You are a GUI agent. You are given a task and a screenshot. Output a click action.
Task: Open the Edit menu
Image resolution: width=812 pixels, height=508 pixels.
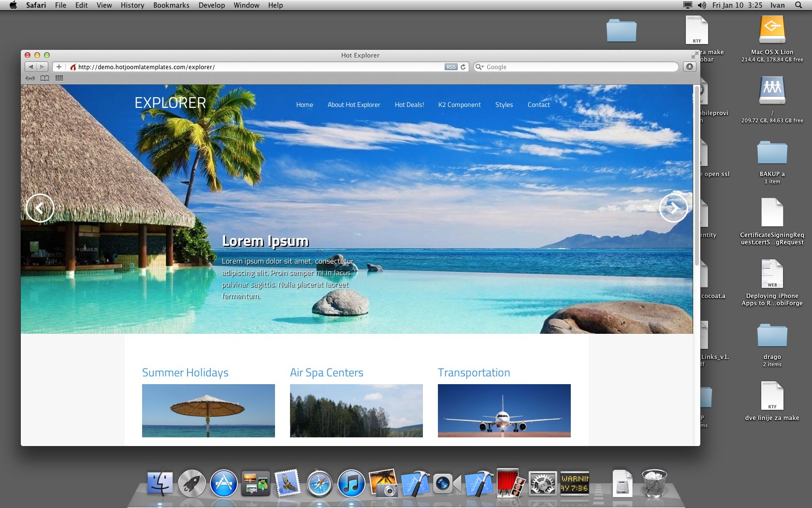81,5
